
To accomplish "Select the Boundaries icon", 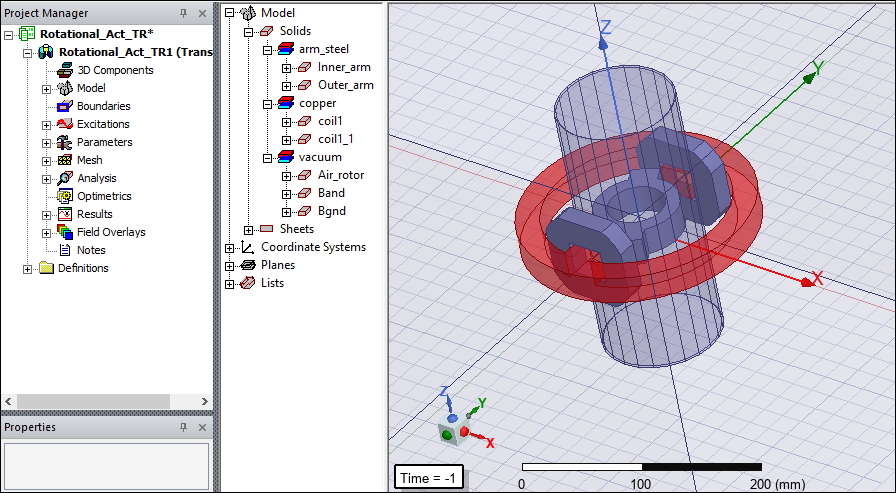I will click(65, 106).
